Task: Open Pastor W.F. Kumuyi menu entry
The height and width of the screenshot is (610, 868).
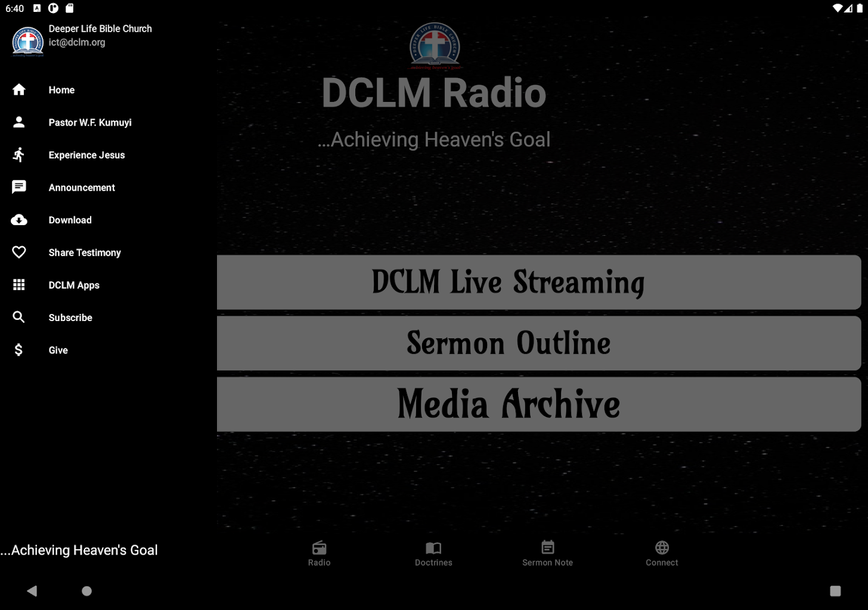Action: (108, 122)
